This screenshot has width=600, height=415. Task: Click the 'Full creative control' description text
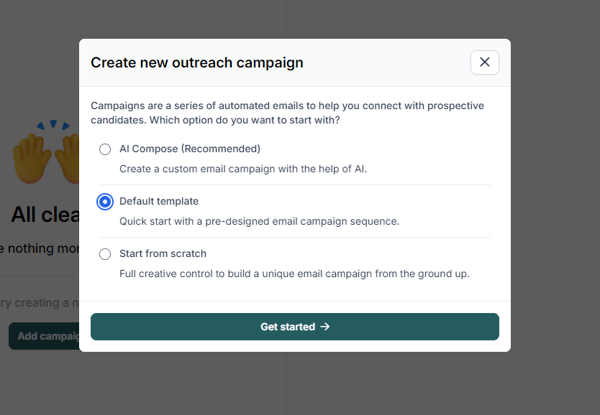[x=294, y=273]
